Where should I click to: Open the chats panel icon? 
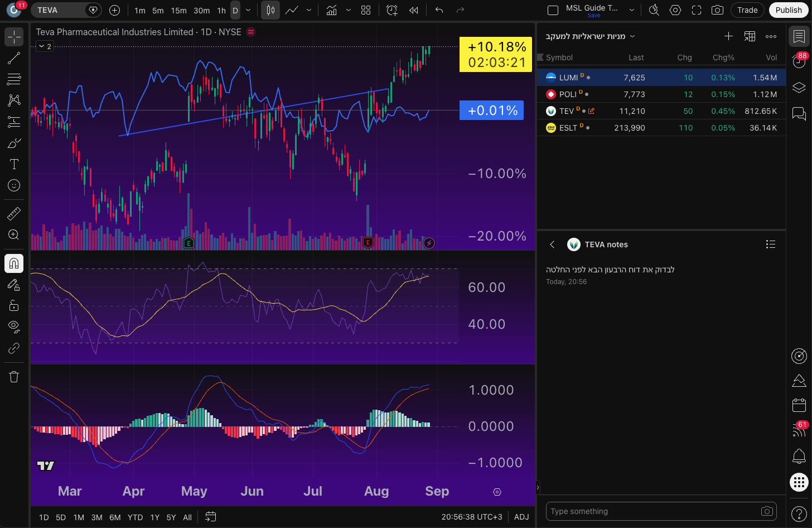(799, 114)
